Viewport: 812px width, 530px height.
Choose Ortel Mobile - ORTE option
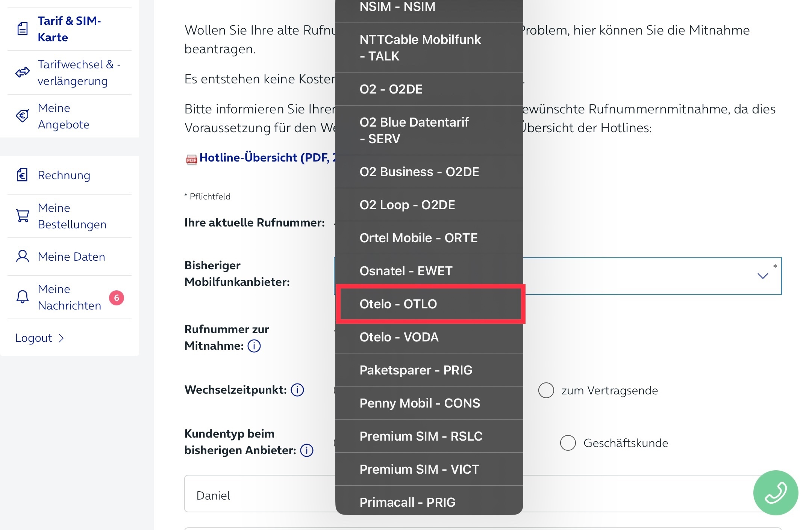(429, 238)
